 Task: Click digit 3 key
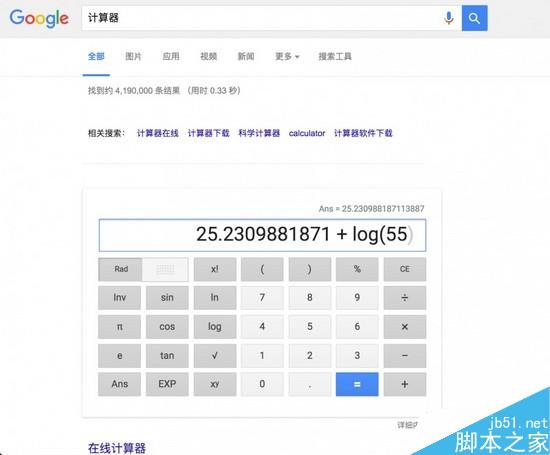357,356
